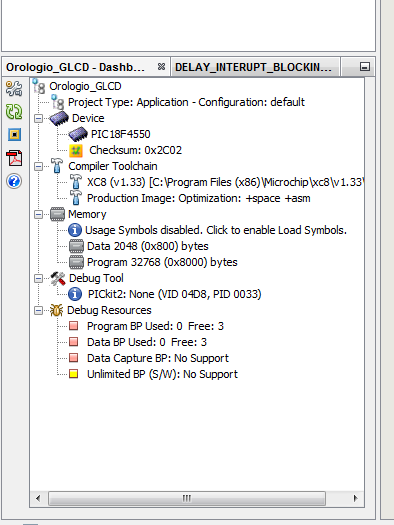The width and height of the screenshot is (394, 525).
Task: Click horizontal scrollbar left arrow
Action: coord(38,498)
